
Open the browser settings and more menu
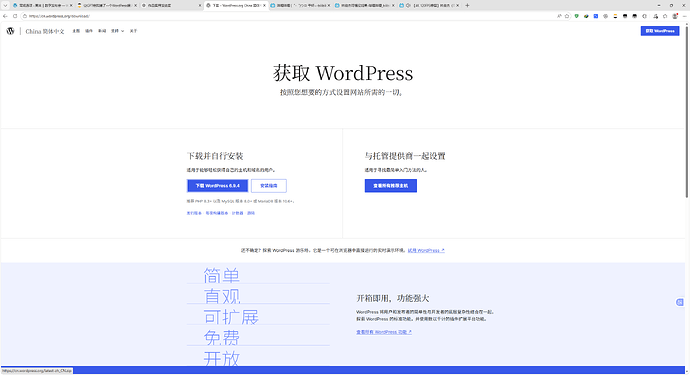click(684, 16)
